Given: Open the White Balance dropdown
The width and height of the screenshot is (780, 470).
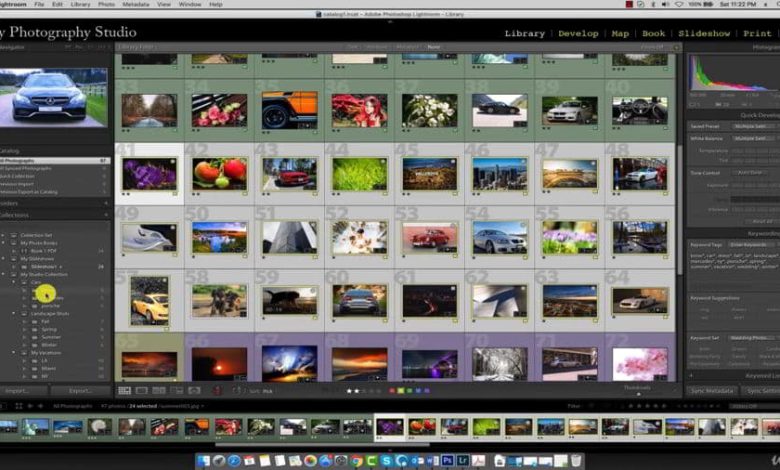Looking at the screenshot, I should (754, 138).
